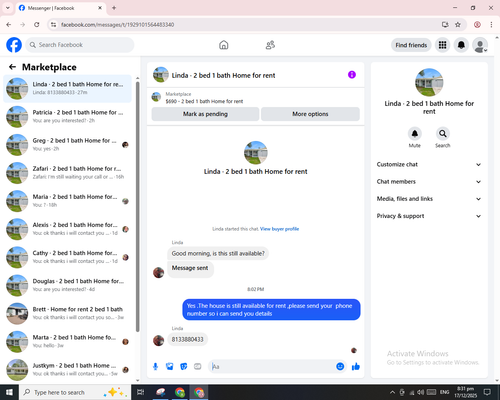
Task: Click the Find friends button
Action: pos(411,45)
